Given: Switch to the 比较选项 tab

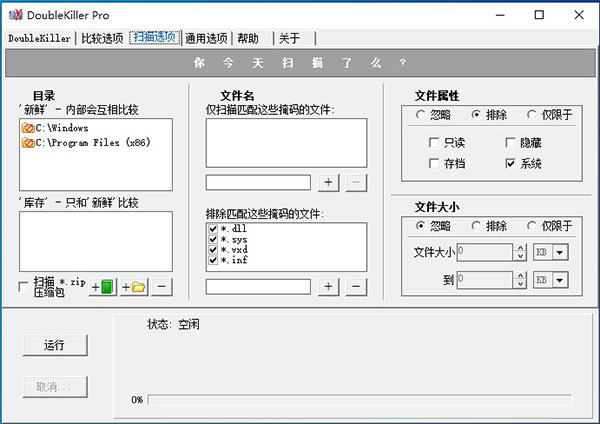Looking at the screenshot, I should point(102,38).
